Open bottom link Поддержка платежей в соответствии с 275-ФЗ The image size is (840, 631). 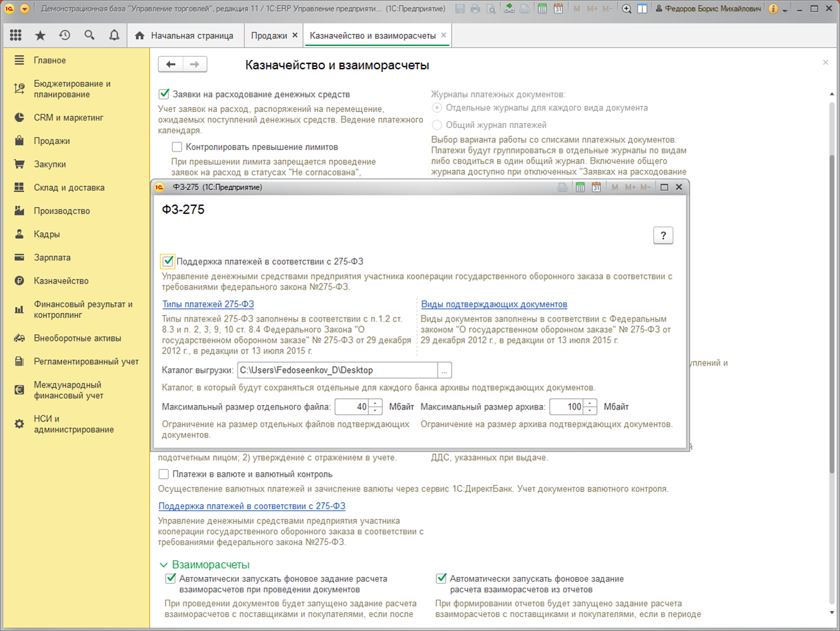pyautogui.click(x=252, y=506)
